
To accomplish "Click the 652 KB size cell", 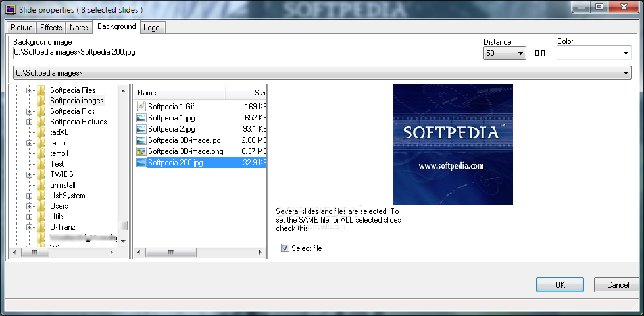I will (255, 118).
